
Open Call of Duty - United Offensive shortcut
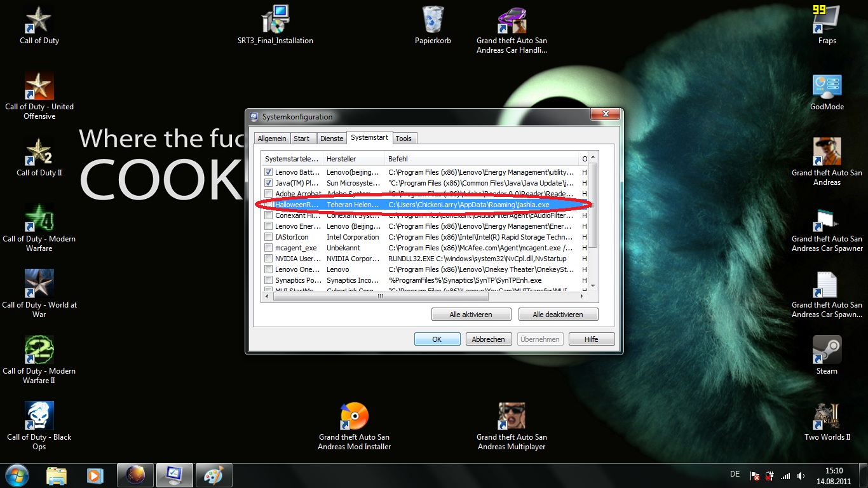tap(39, 96)
